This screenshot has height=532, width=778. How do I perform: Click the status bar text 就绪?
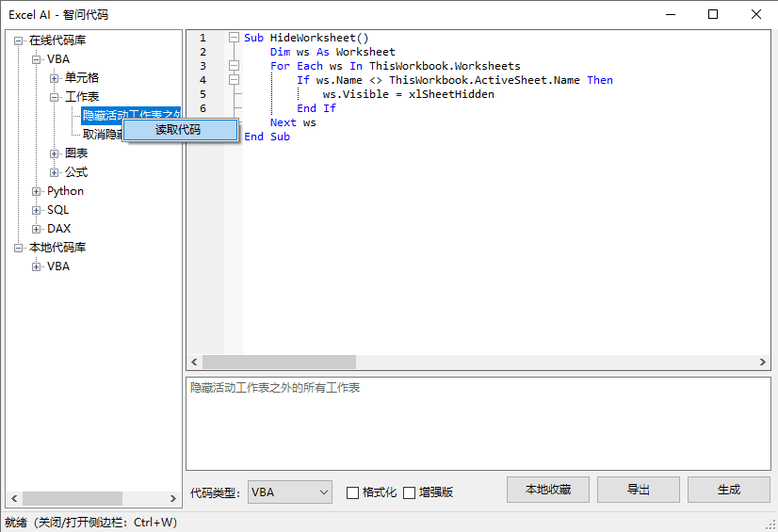(16, 522)
